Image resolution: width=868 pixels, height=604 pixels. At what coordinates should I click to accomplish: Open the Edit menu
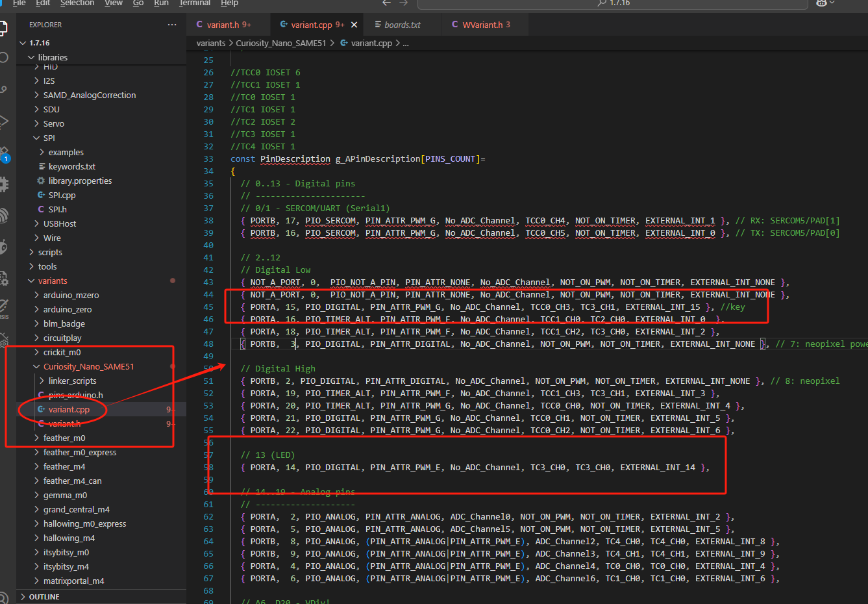[43, 3]
